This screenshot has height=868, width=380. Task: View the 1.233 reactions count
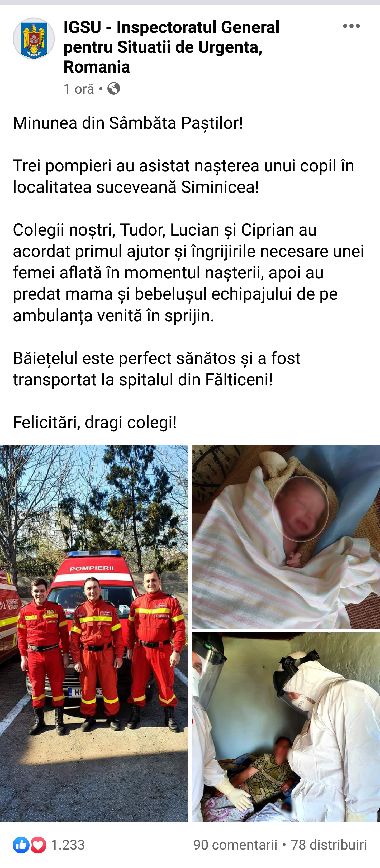68,845
